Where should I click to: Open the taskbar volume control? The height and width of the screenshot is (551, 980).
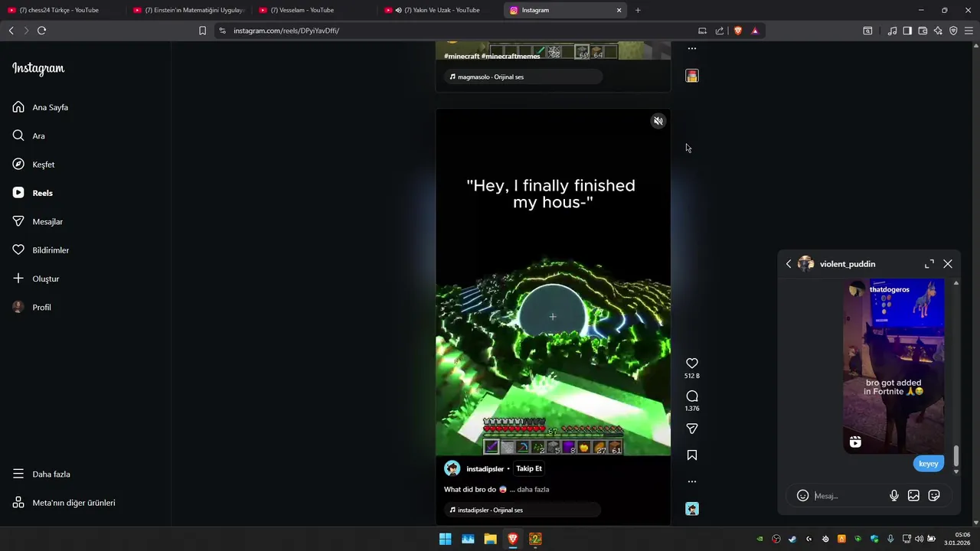click(x=919, y=539)
